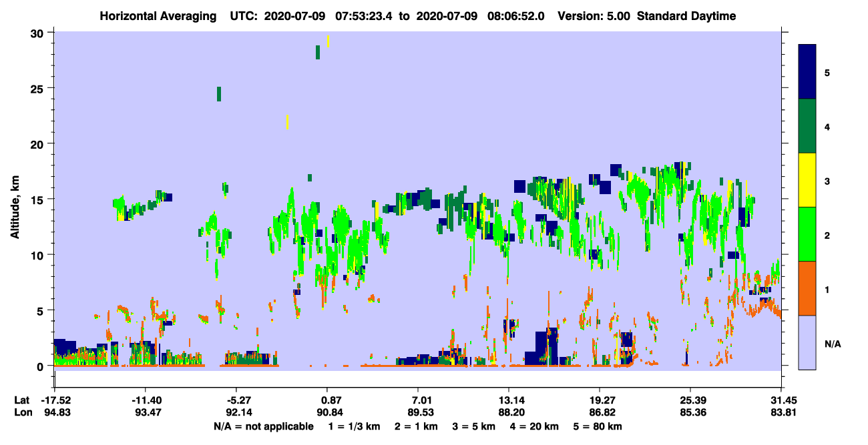The width and height of the screenshot is (868, 445).
Task: Click legend text '1 = 1/3 km'
Action: click(354, 426)
